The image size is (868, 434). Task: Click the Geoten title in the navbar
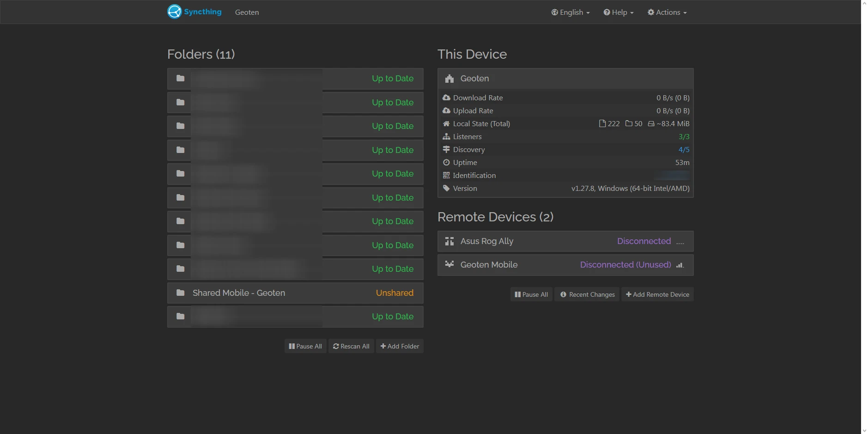[x=247, y=12]
